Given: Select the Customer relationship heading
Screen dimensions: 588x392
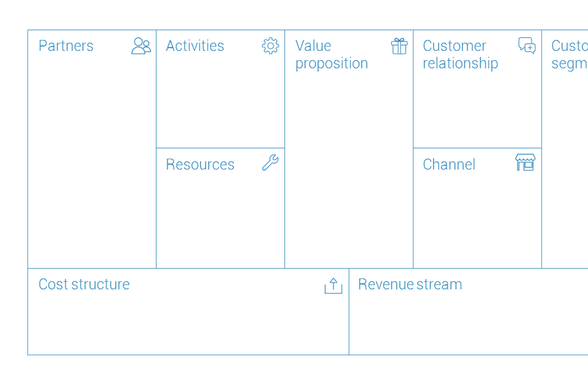Looking at the screenshot, I should point(461,54).
